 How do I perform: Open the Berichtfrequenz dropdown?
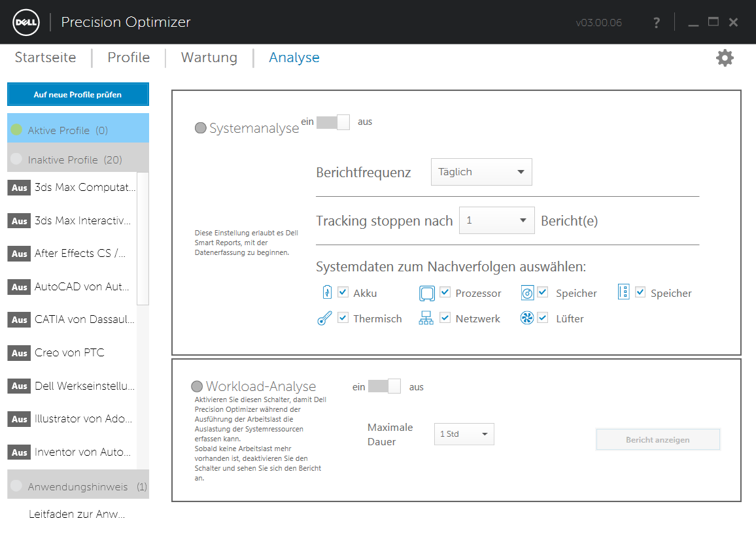(x=481, y=172)
